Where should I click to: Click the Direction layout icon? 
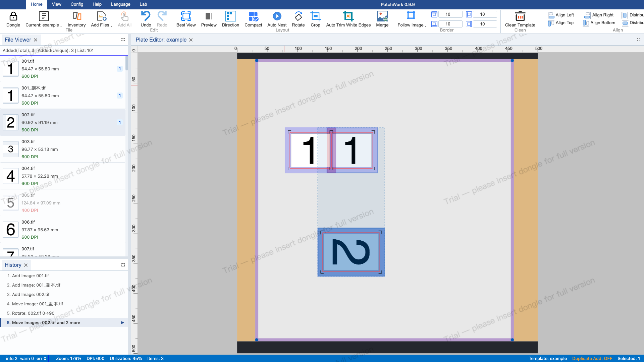point(230,16)
